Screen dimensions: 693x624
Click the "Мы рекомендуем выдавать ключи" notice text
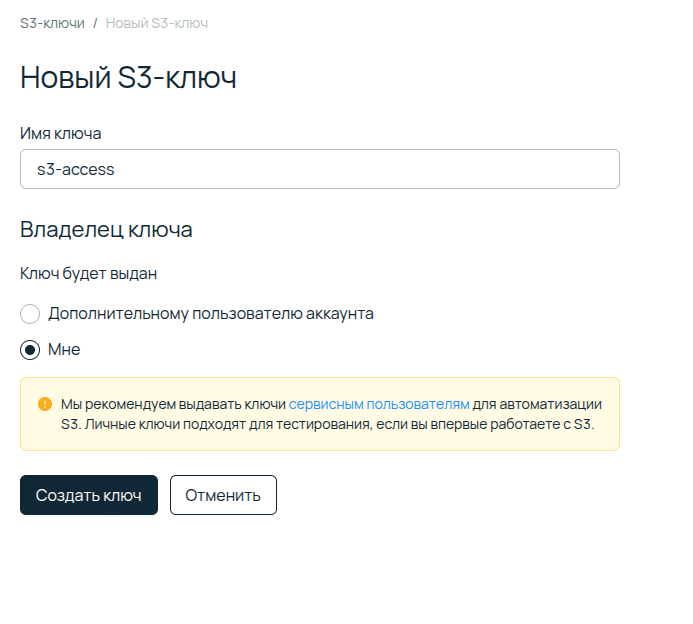click(x=173, y=404)
